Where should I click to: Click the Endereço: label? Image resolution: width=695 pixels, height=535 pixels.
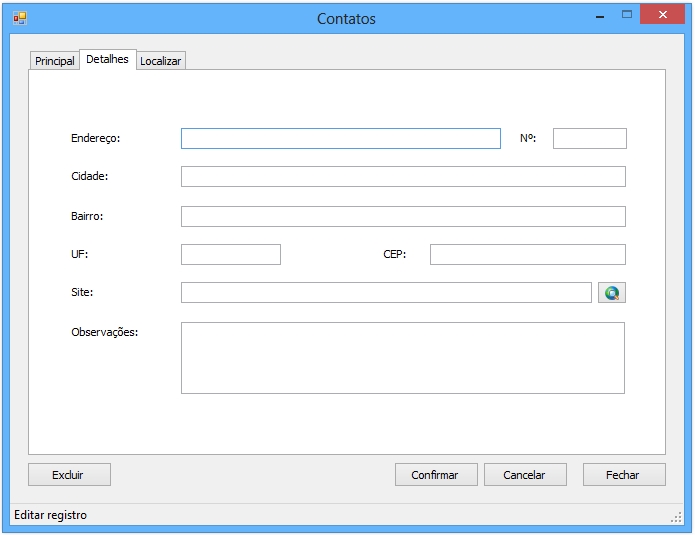tap(96, 138)
